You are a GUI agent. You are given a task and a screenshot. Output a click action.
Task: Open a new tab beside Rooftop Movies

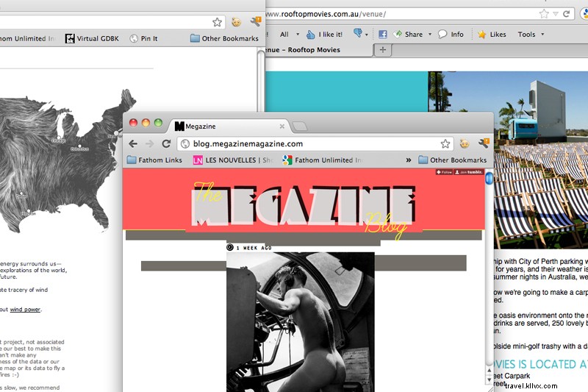pyautogui.click(x=383, y=50)
